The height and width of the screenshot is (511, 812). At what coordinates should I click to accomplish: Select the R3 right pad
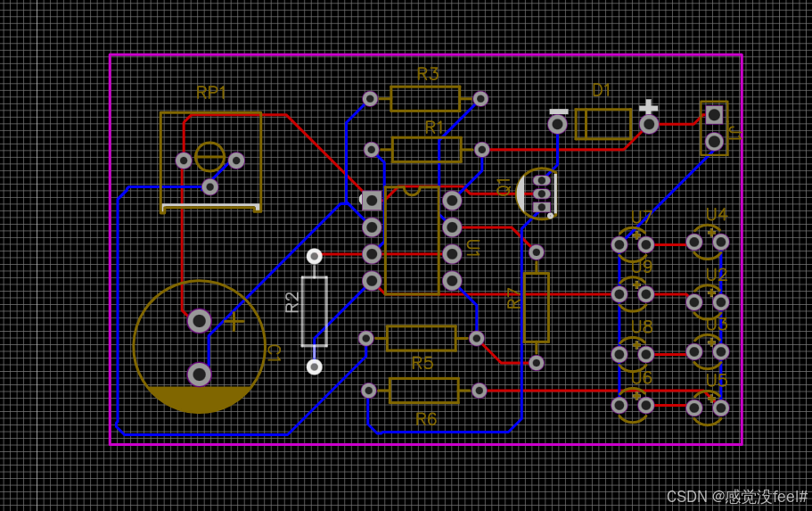click(480, 98)
